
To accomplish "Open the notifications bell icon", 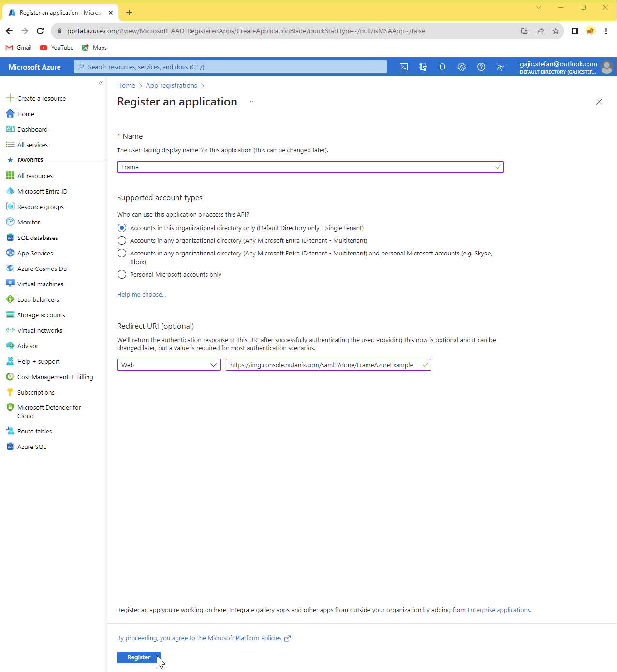I will (442, 67).
